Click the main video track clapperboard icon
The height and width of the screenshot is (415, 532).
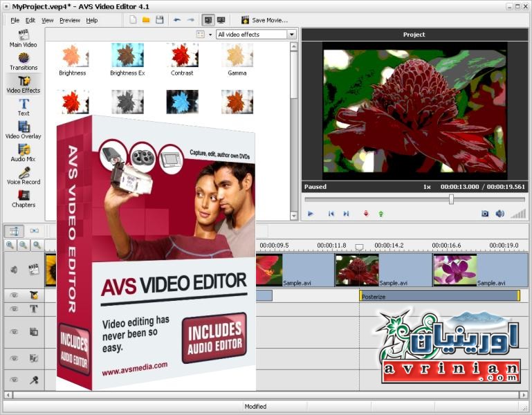pos(33,270)
